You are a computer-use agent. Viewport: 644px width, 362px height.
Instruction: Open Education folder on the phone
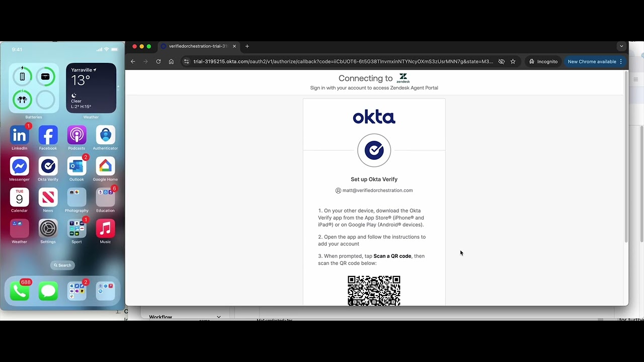click(x=105, y=198)
